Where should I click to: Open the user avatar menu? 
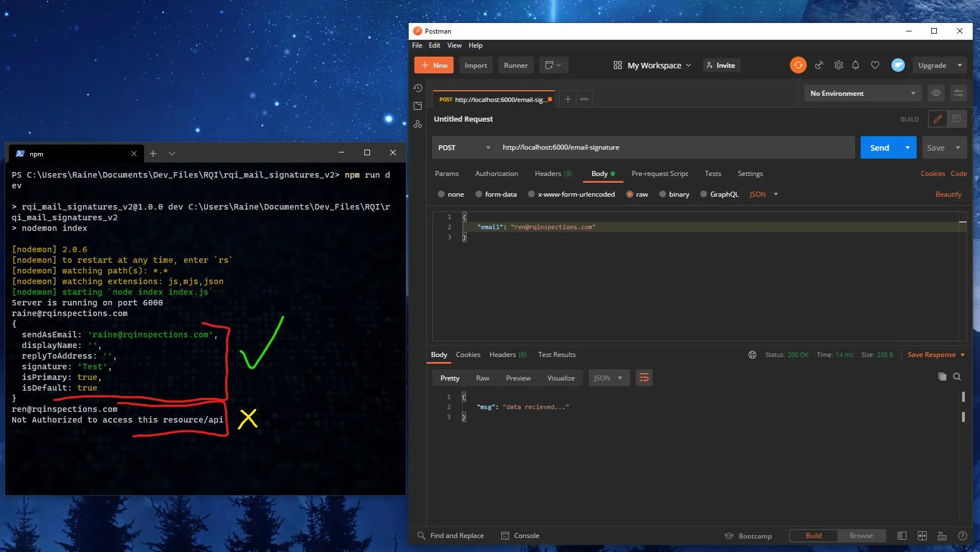[x=898, y=65]
